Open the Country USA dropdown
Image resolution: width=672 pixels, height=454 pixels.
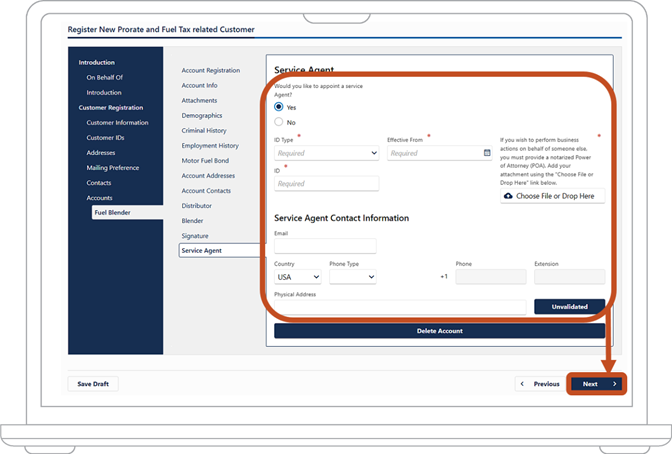point(298,277)
